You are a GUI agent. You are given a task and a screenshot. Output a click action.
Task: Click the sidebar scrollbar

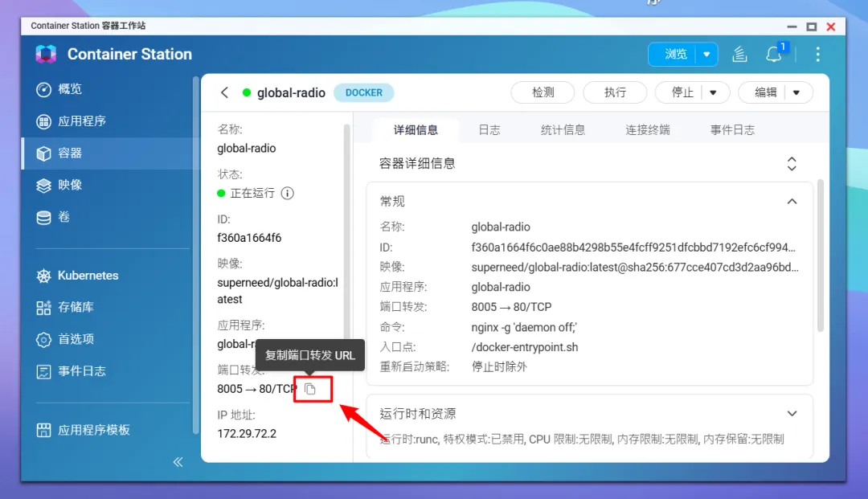pyautogui.click(x=195, y=255)
